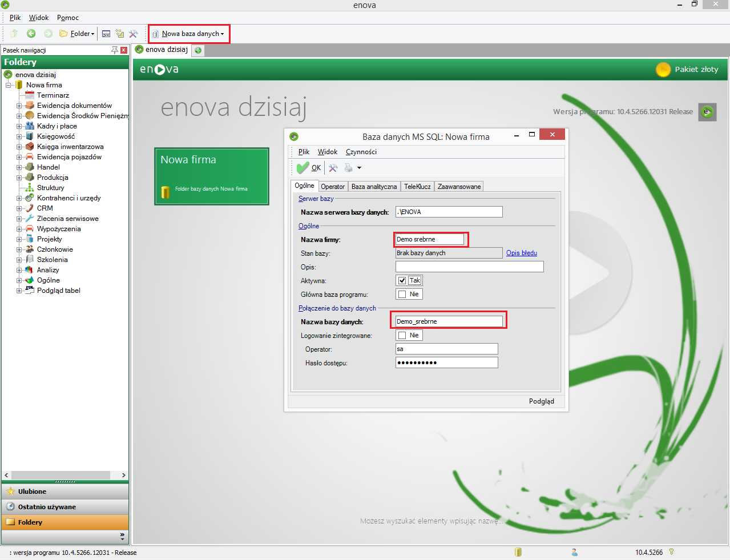Image resolution: width=730 pixels, height=560 pixels.
Task: Click the folder tree horizontal scrollbar
Action: pos(61,475)
